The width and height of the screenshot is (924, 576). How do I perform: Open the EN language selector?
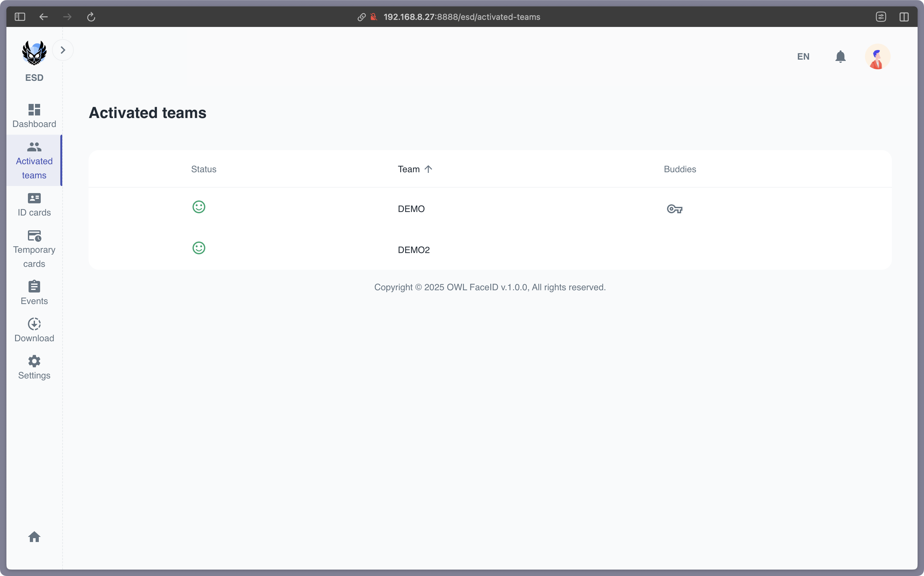(x=803, y=57)
